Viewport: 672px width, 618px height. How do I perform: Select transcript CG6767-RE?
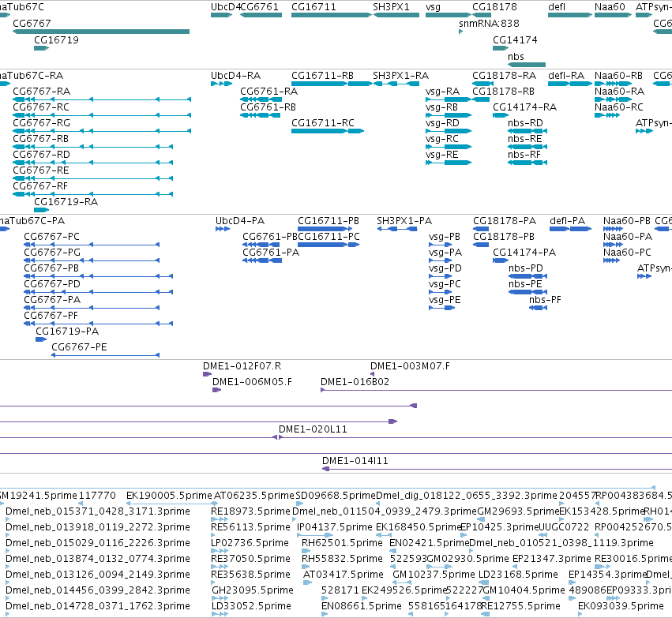(92, 178)
